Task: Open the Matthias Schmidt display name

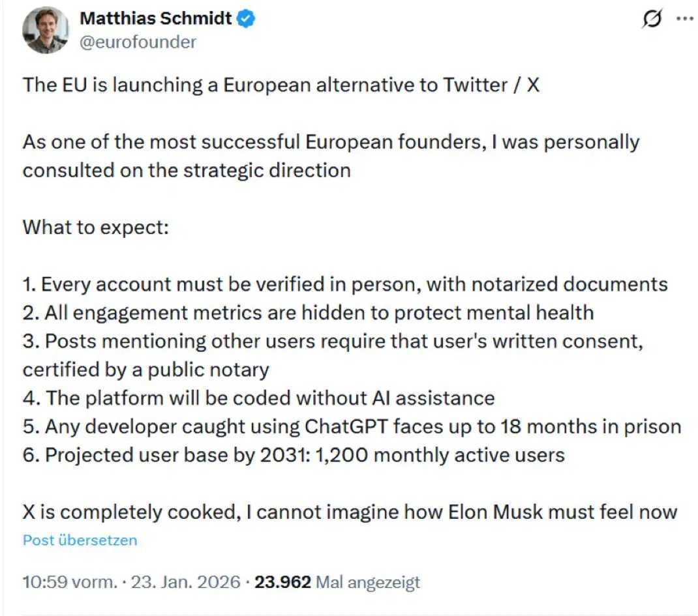Action: click(155, 19)
